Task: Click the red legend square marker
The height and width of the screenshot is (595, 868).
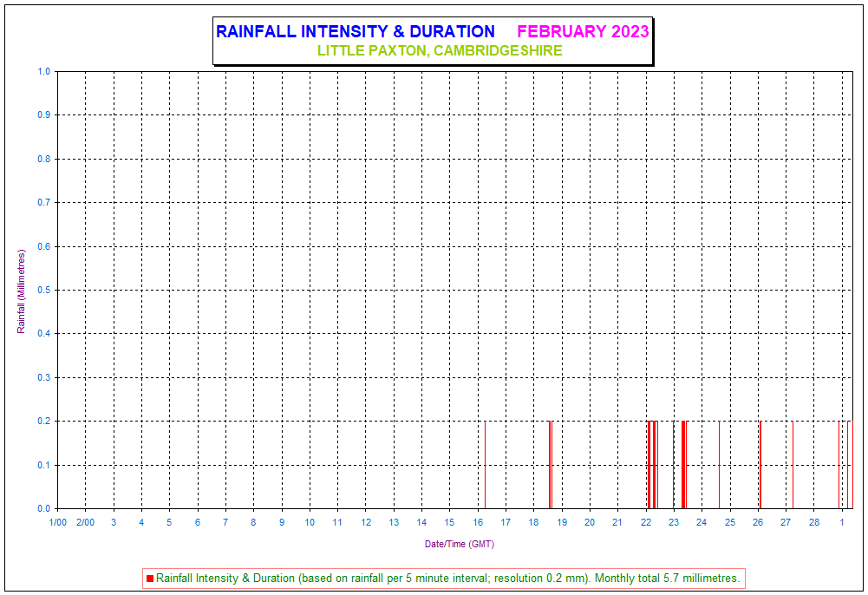Action: tap(150, 579)
